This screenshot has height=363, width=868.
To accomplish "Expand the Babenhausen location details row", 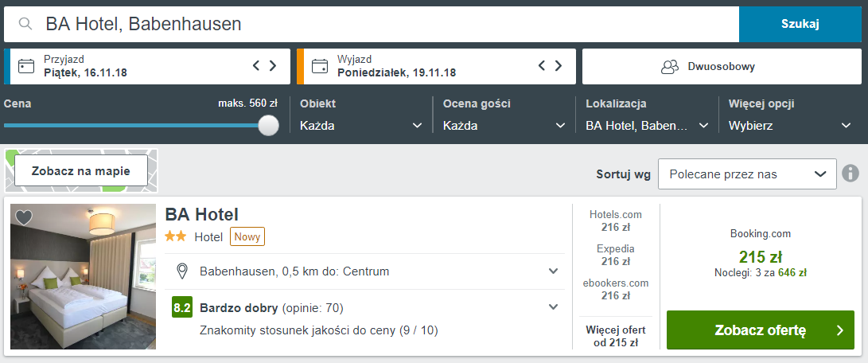I will 554,271.
